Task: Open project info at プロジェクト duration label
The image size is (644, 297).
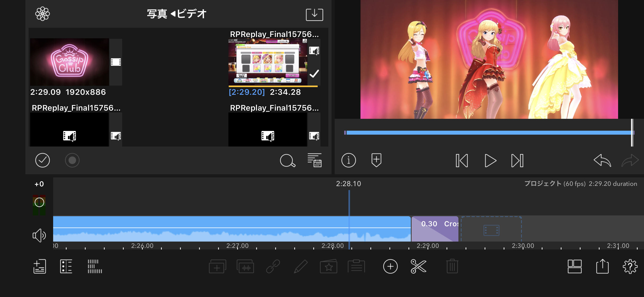Action: (581, 184)
